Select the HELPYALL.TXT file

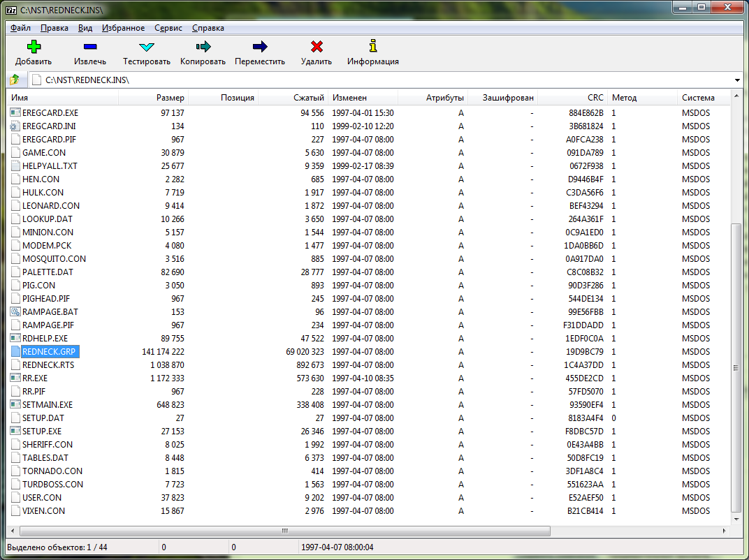[x=50, y=165]
